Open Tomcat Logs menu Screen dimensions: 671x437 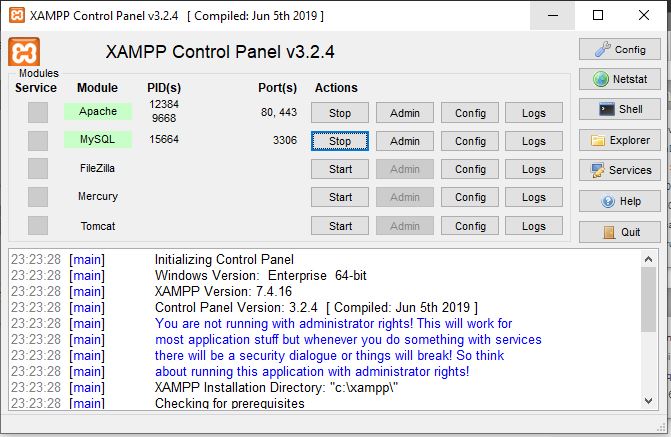pyautogui.click(x=534, y=226)
